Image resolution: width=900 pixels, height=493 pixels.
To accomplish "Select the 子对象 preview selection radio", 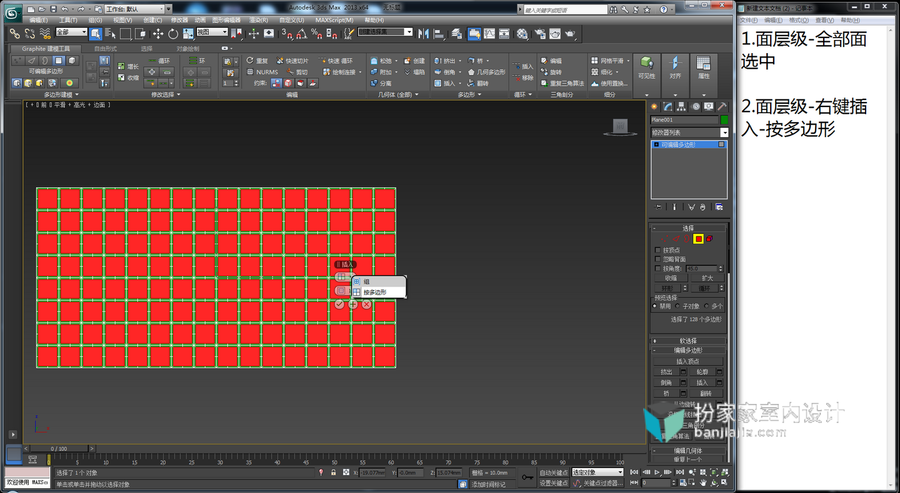I will [678, 306].
